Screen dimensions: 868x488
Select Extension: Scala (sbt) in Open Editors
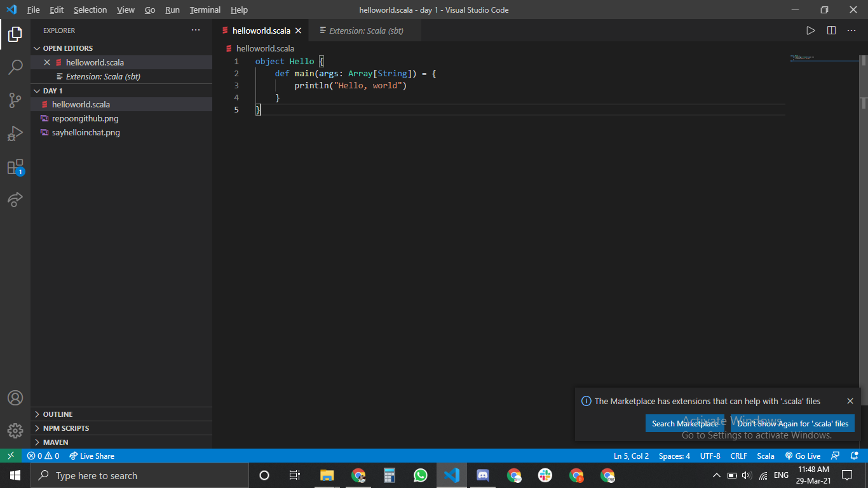pos(121,76)
